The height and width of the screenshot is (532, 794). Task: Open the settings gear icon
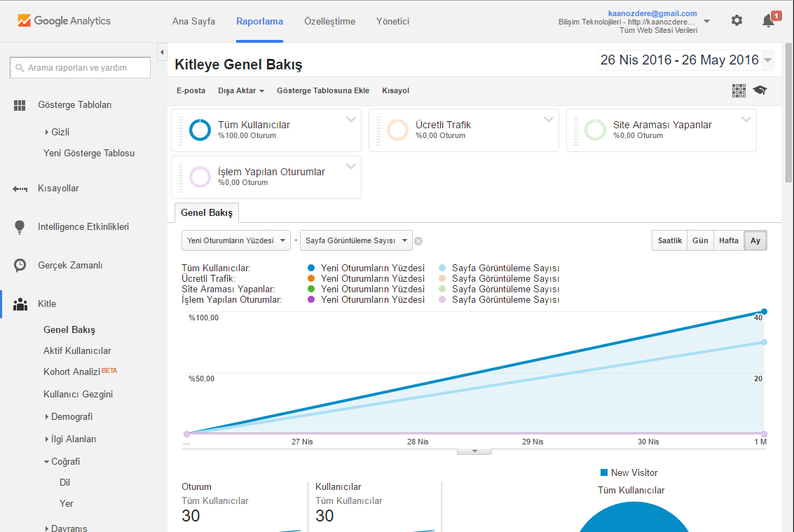tap(737, 20)
